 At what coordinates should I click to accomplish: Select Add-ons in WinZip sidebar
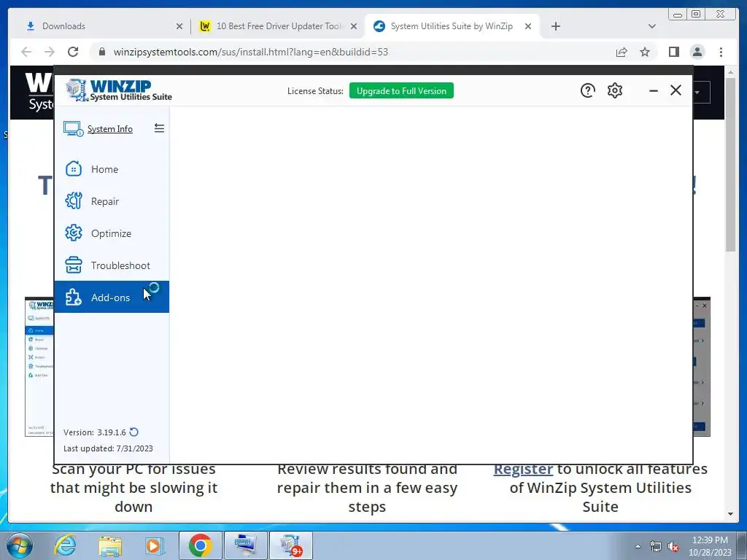pos(112,297)
